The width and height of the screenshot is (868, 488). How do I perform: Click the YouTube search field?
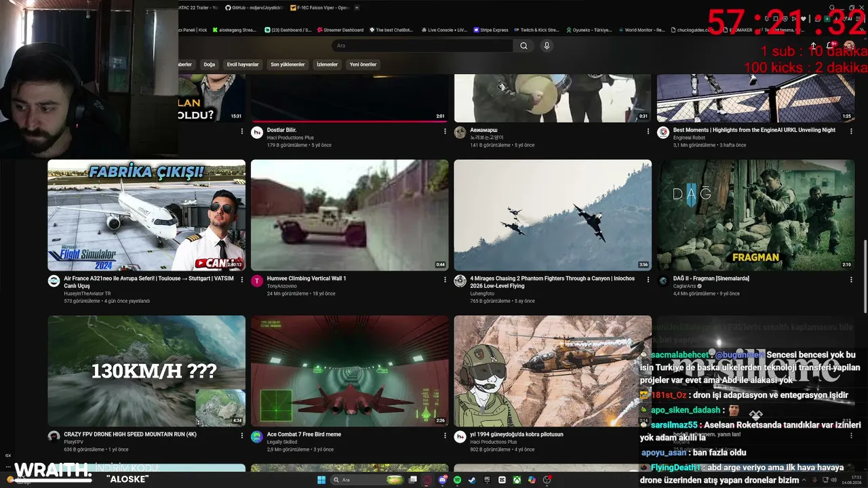(x=422, y=46)
